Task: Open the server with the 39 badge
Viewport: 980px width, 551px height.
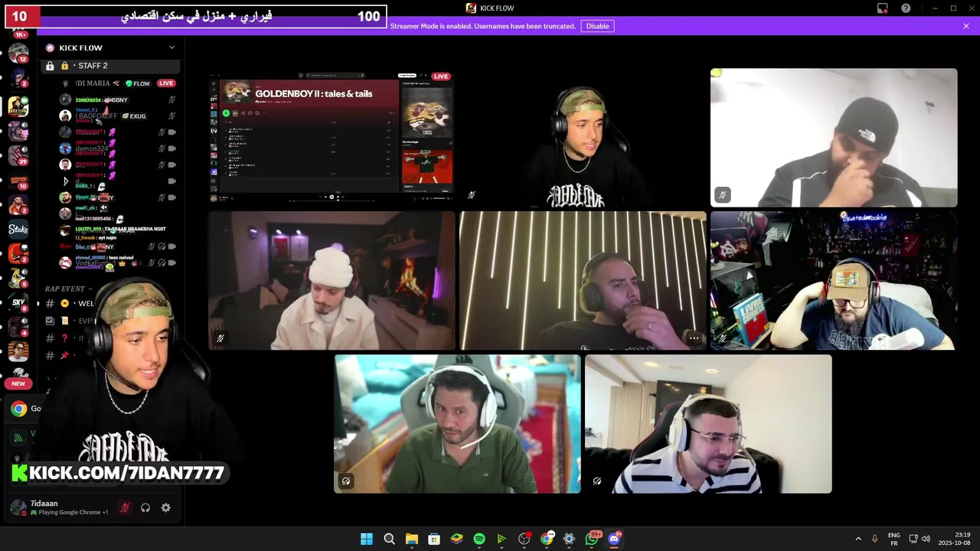Action: click(x=18, y=155)
